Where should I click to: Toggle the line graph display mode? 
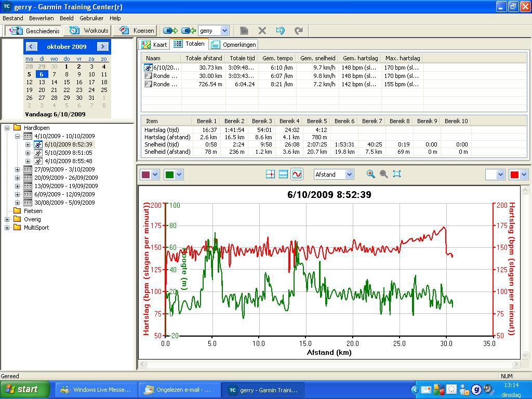[x=297, y=174]
